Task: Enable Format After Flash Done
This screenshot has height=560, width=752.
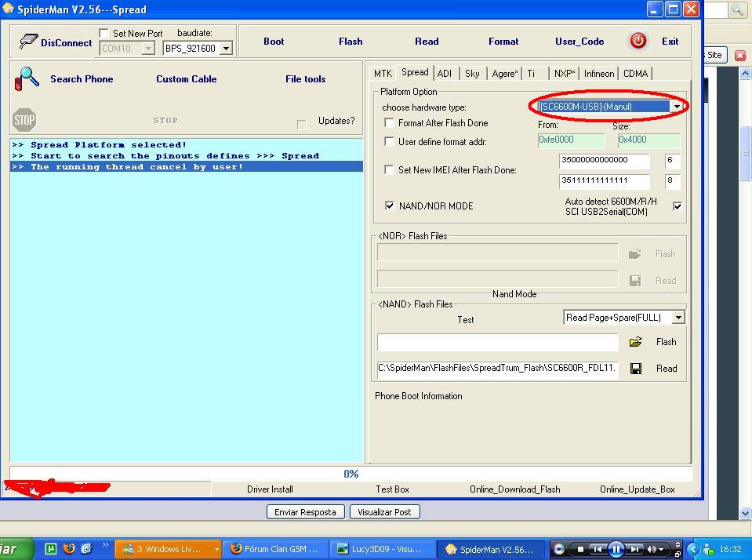Action: [x=389, y=123]
